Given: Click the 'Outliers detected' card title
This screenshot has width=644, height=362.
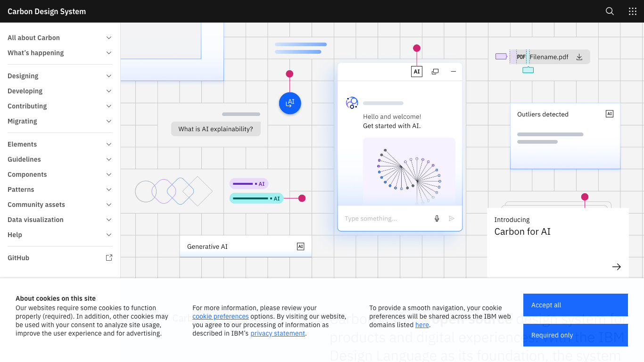Looking at the screenshot, I should [x=543, y=114].
